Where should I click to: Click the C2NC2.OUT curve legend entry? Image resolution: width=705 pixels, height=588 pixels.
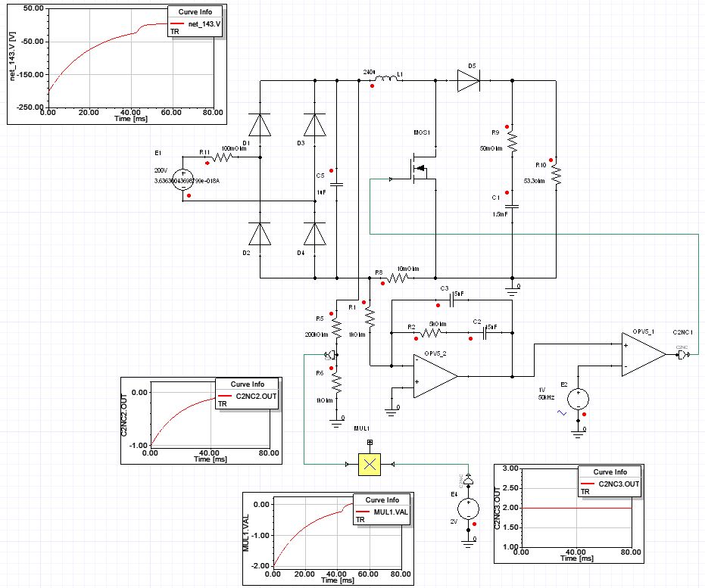tap(247, 397)
